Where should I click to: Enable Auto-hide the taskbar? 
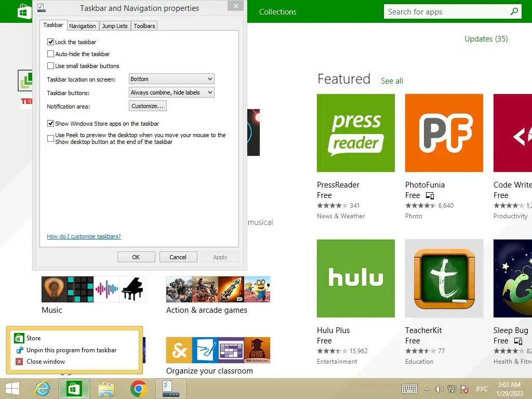pyautogui.click(x=50, y=54)
